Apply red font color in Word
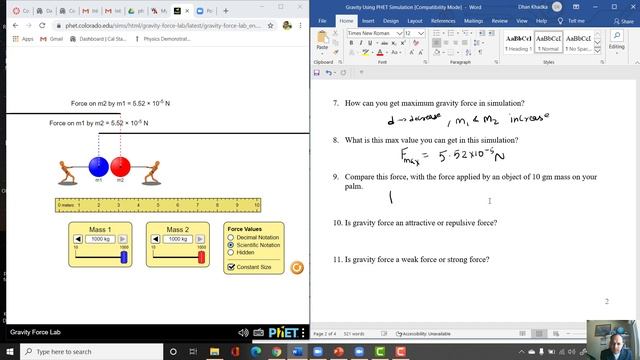Screen dimensions: 640x360 pyautogui.click(x=380, y=53)
